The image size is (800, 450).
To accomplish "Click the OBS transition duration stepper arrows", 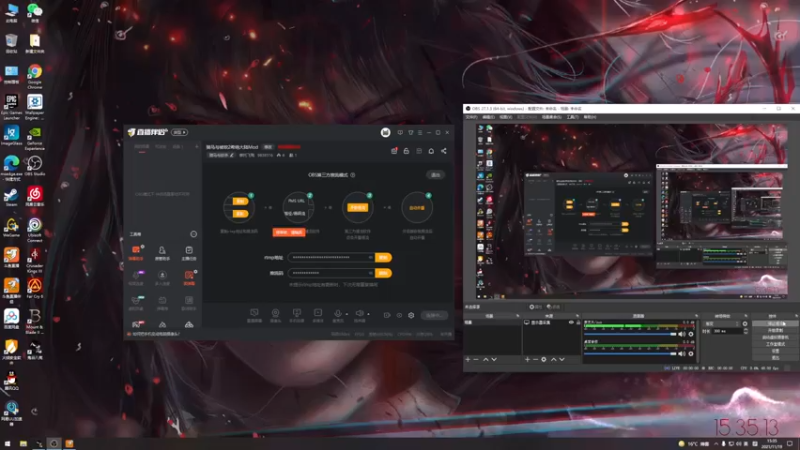I will click(x=745, y=331).
